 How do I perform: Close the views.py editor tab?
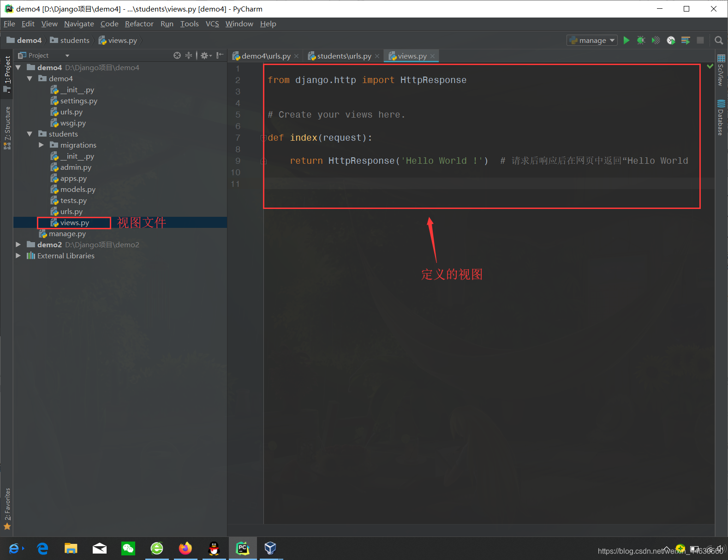[x=432, y=56]
